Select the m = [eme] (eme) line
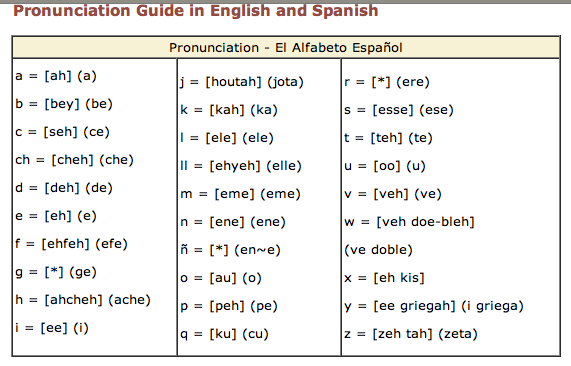 point(240,194)
